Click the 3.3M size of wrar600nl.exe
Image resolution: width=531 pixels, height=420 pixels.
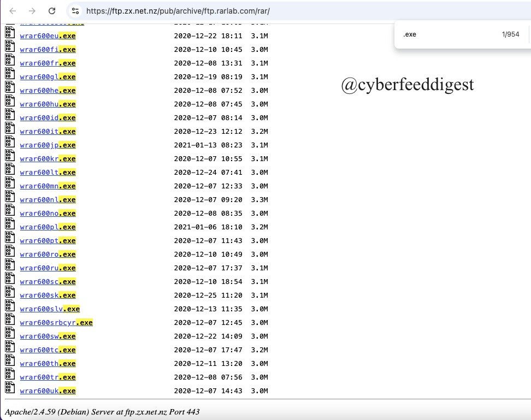pos(259,200)
